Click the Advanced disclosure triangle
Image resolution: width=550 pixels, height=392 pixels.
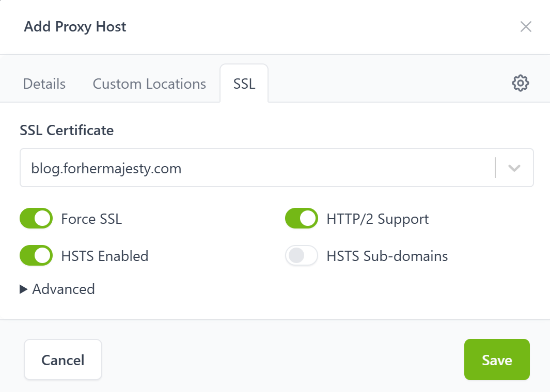coord(24,289)
